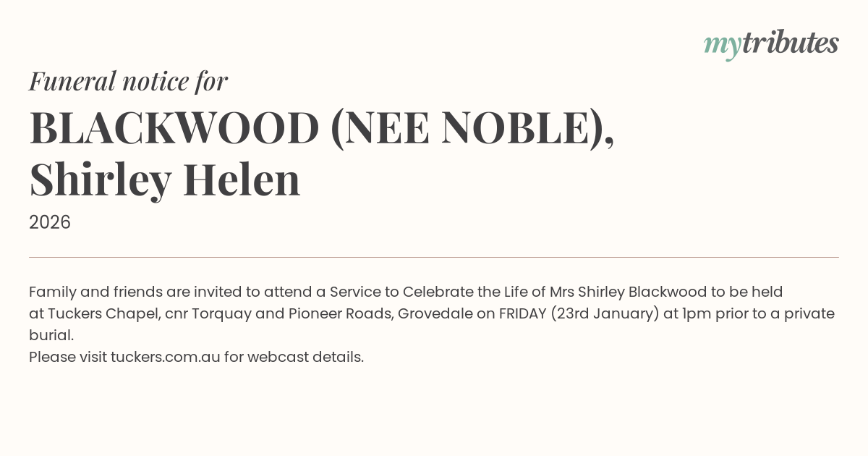Click the word "burial." in the notice
Screen dimensions: 868x456
[51, 335]
